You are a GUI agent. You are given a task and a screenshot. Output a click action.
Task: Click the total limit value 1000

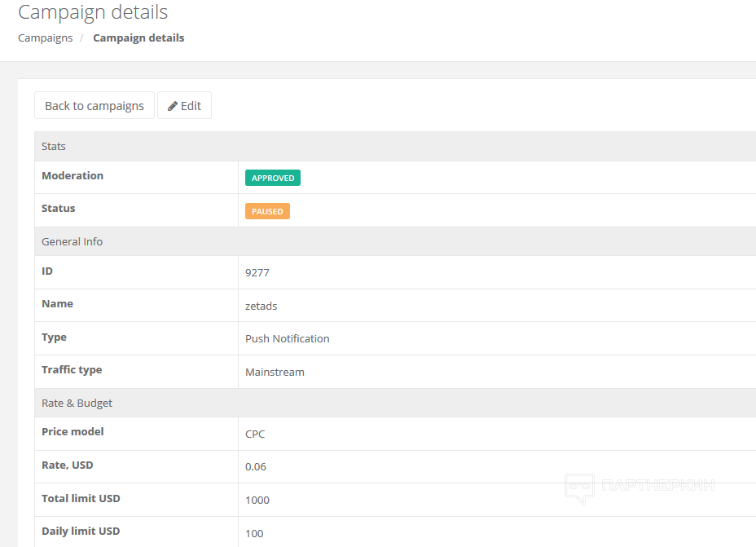pyautogui.click(x=257, y=500)
